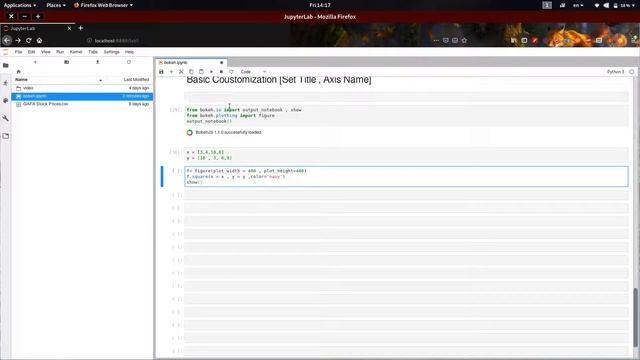Screen dimensions: 640x360
Task: Open the Help menu
Action: 129,52
